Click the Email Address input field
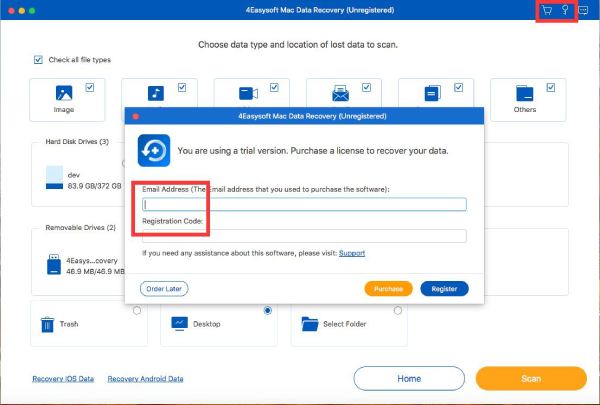 (x=305, y=204)
